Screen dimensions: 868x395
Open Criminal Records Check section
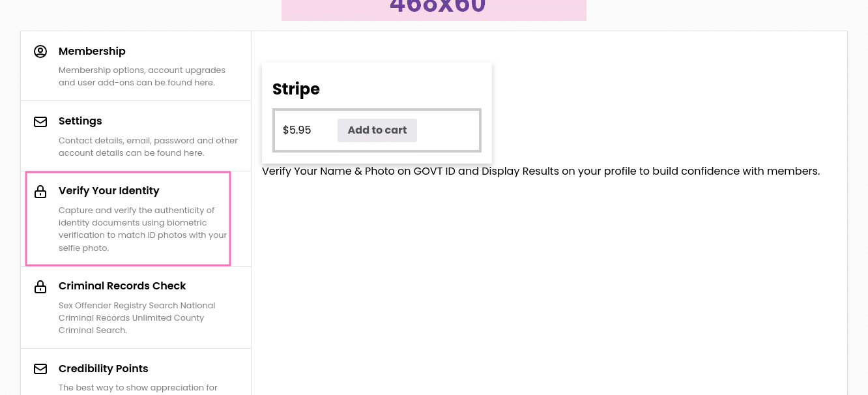pyautogui.click(x=136, y=308)
